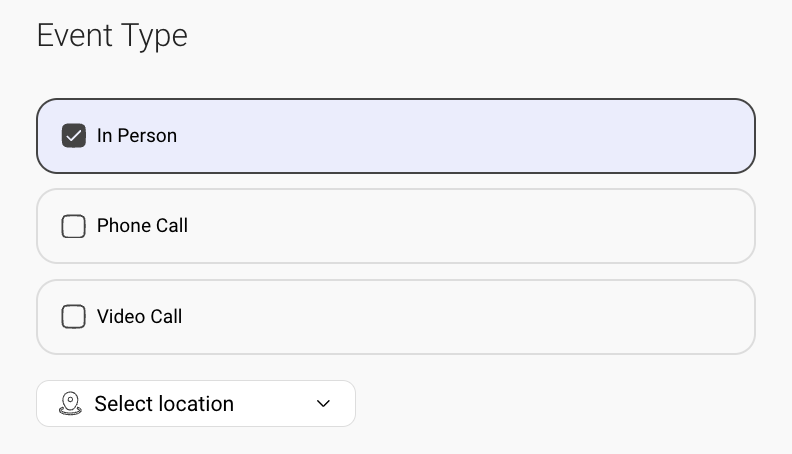This screenshot has height=454, width=792.
Task: Click the word "Person" in first option
Action: tap(147, 136)
